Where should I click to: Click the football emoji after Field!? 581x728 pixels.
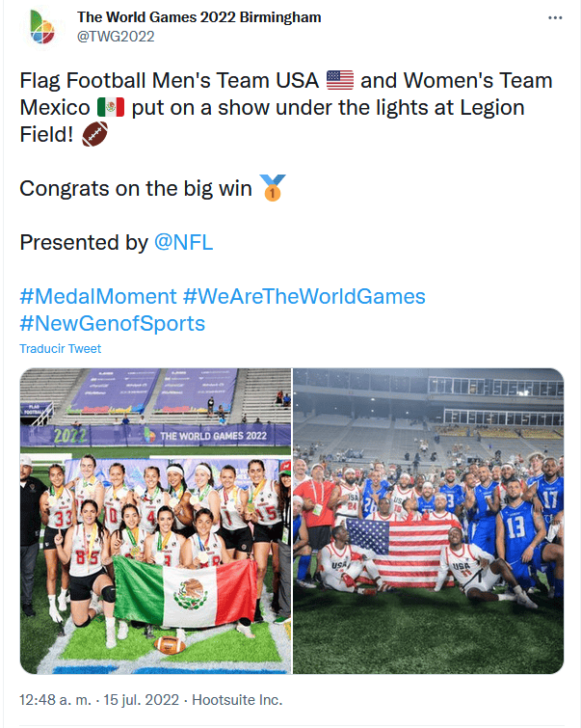[95, 134]
